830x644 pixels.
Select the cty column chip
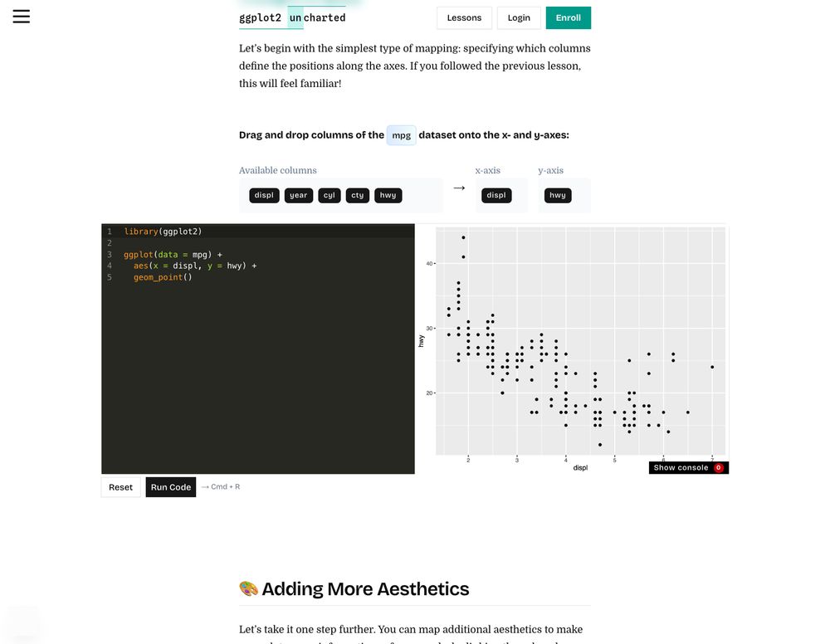tap(357, 195)
